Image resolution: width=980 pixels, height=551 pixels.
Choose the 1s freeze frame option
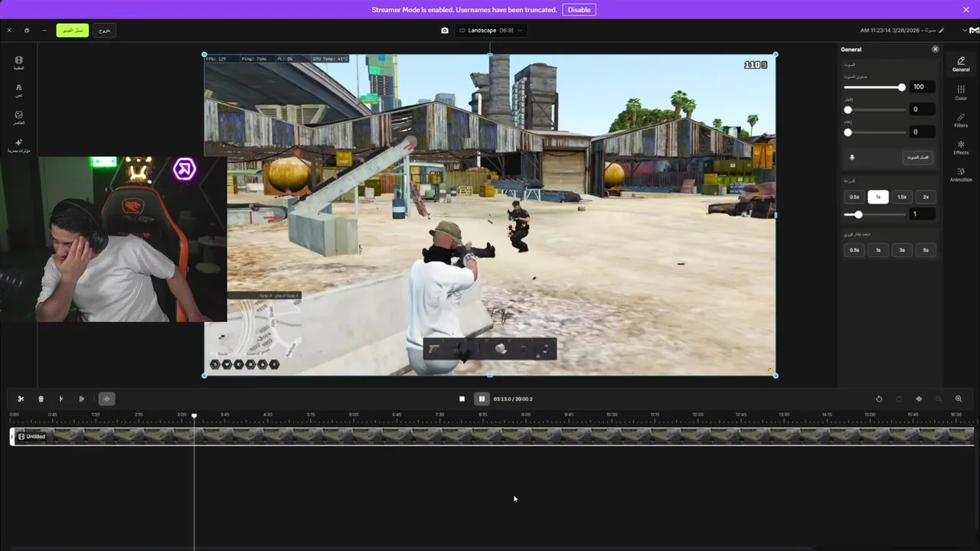[x=878, y=250]
